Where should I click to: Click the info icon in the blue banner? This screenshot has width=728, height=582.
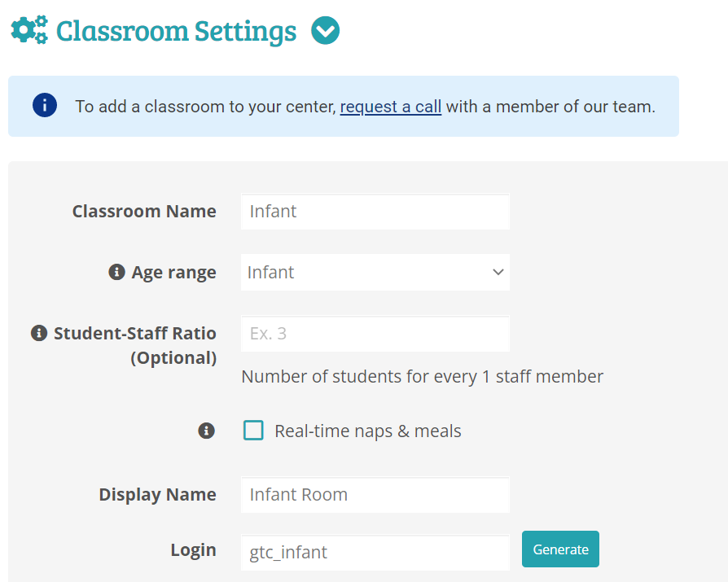click(x=45, y=104)
